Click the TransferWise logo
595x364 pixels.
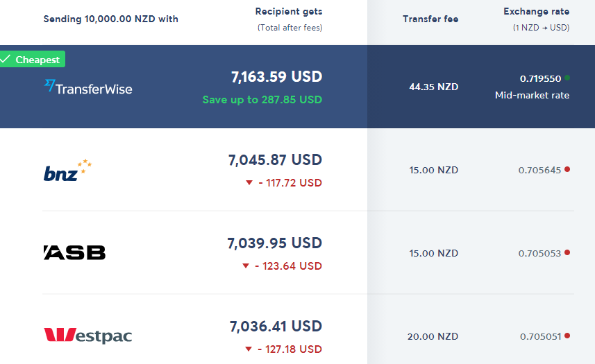point(87,87)
